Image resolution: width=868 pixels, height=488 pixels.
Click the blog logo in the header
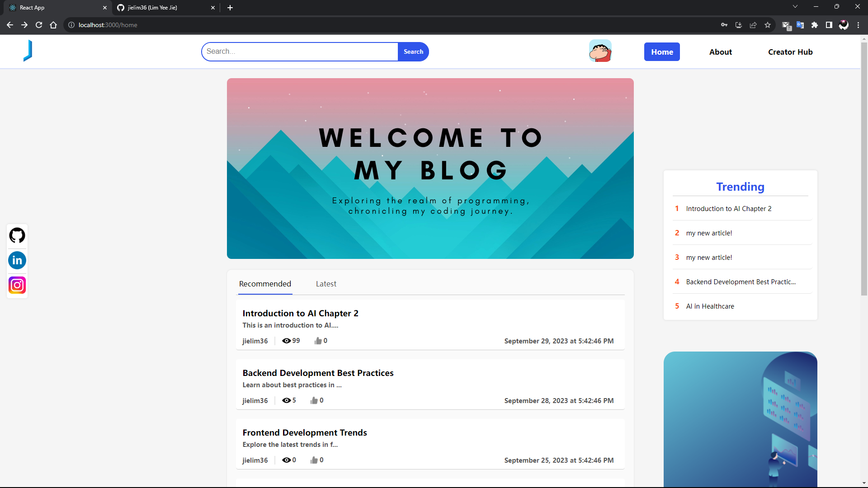28,51
